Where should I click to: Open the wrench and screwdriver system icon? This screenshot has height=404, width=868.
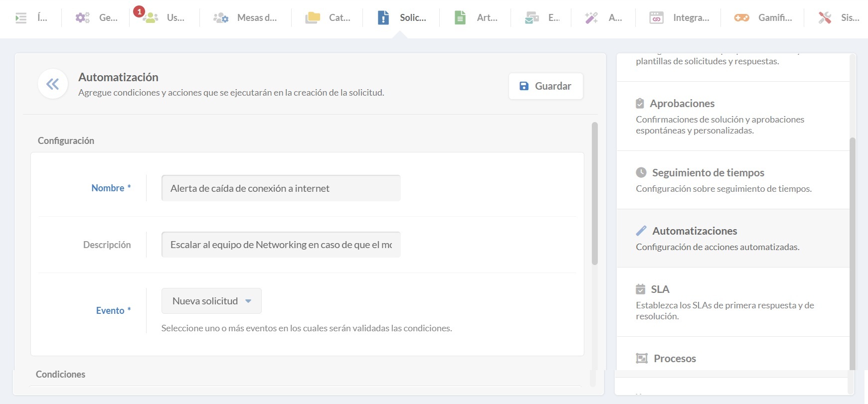point(825,18)
